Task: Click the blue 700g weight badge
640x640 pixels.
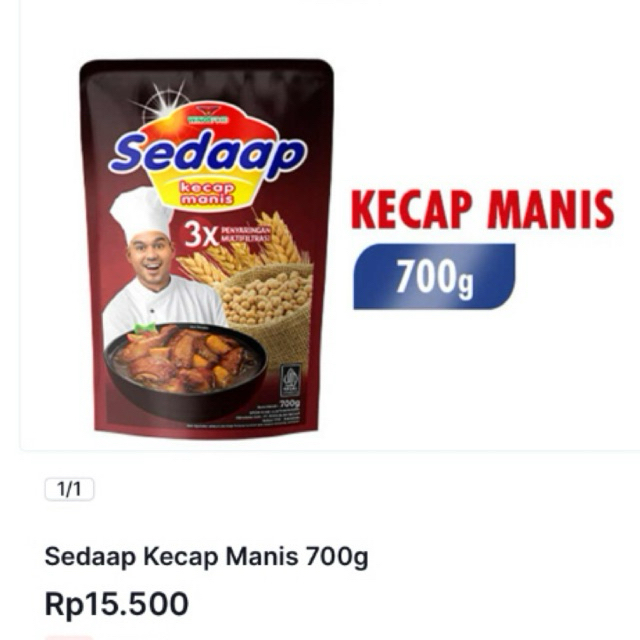Action: pos(434,276)
